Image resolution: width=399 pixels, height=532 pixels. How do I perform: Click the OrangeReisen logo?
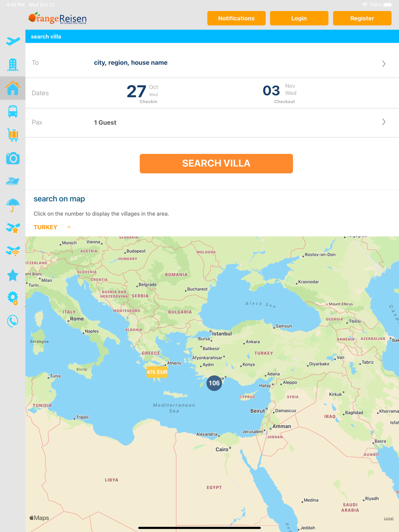click(x=57, y=18)
